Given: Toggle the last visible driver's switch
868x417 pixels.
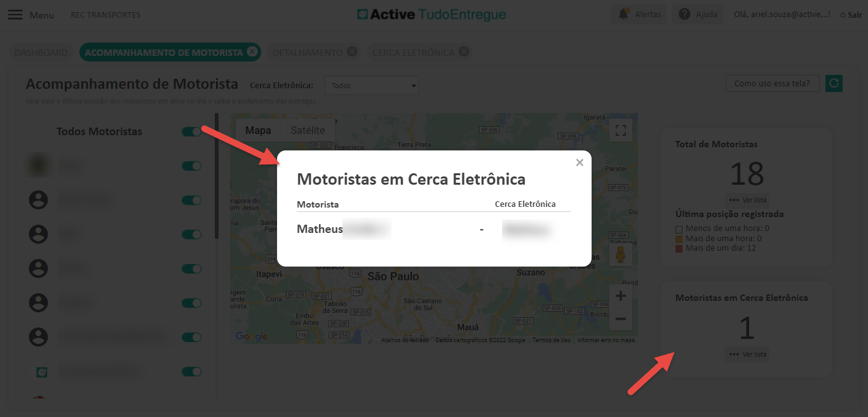Looking at the screenshot, I should 191,371.
